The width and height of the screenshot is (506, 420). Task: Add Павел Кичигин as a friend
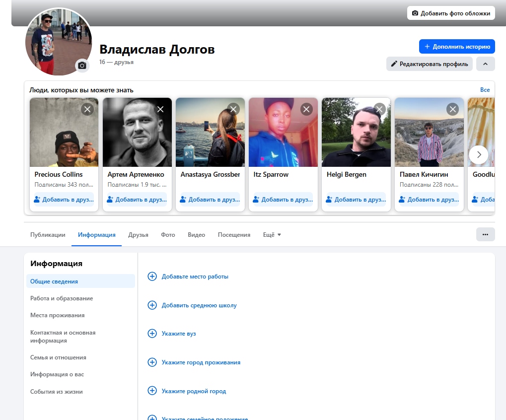point(429,200)
